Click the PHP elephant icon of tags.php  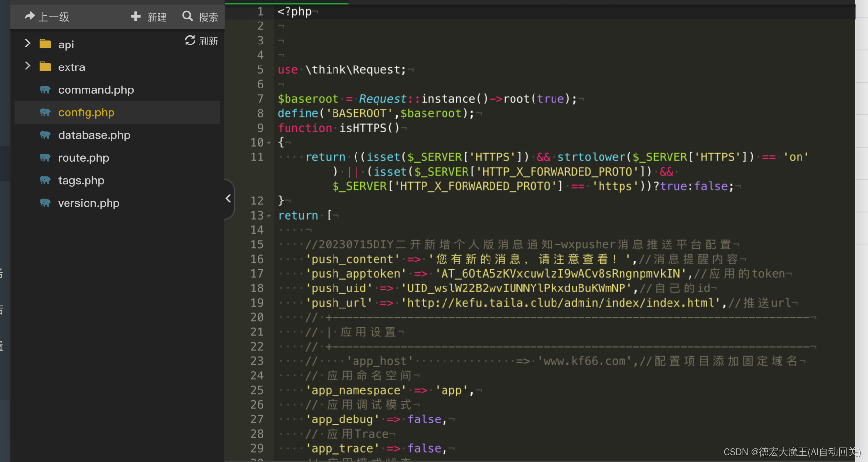45,180
